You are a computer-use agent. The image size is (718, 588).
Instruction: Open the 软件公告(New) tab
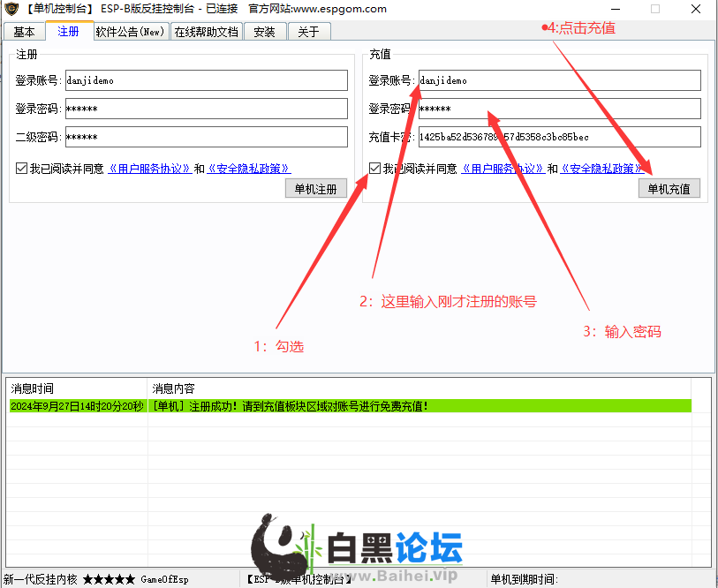point(130,32)
